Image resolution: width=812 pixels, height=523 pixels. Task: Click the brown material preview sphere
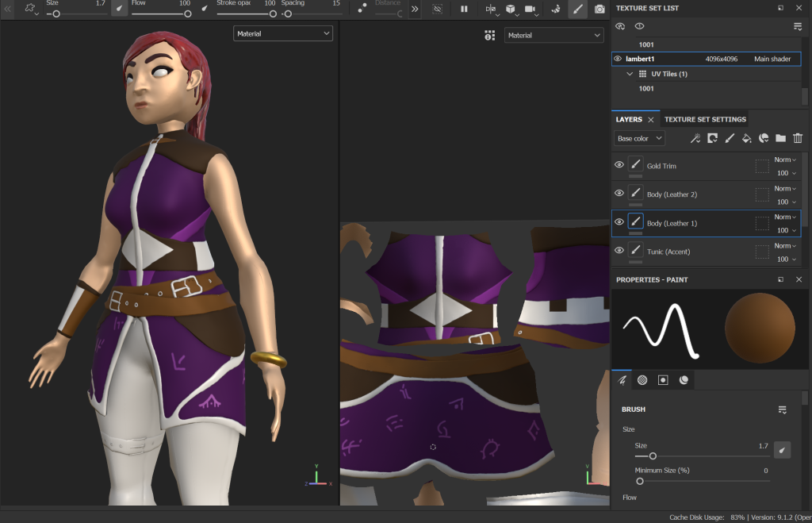tap(759, 328)
